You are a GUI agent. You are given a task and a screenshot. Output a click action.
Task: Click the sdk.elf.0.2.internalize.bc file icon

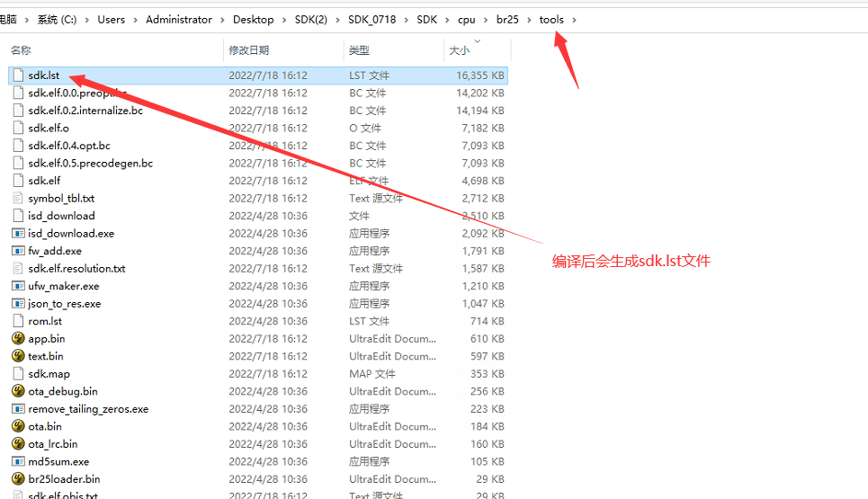[x=18, y=110]
